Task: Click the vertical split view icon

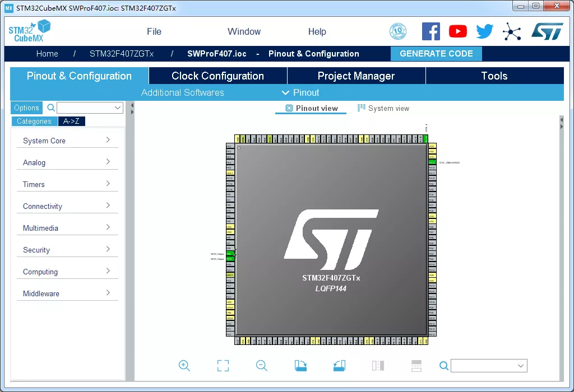Action: tap(378, 366)
